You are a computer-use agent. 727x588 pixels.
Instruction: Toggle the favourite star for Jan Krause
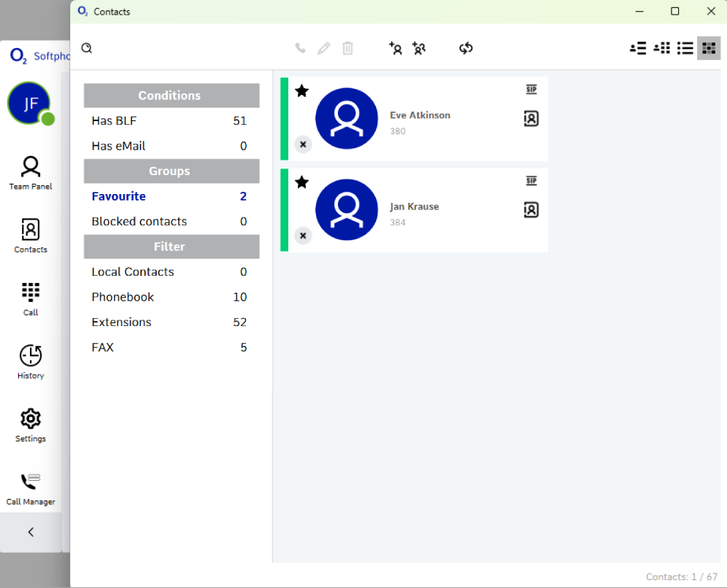coord(301,182)
